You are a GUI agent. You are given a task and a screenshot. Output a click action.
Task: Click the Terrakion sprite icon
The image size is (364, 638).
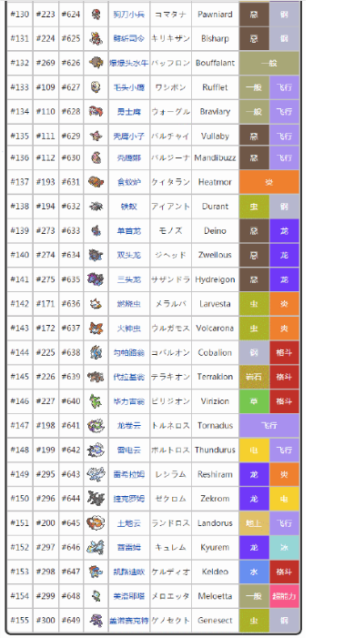[x=96, y=377]
